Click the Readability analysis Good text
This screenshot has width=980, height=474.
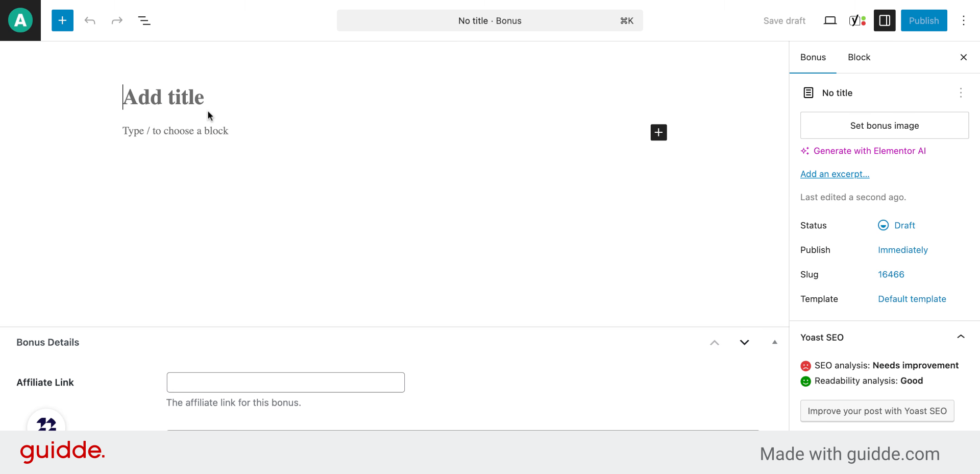[868, 381]
